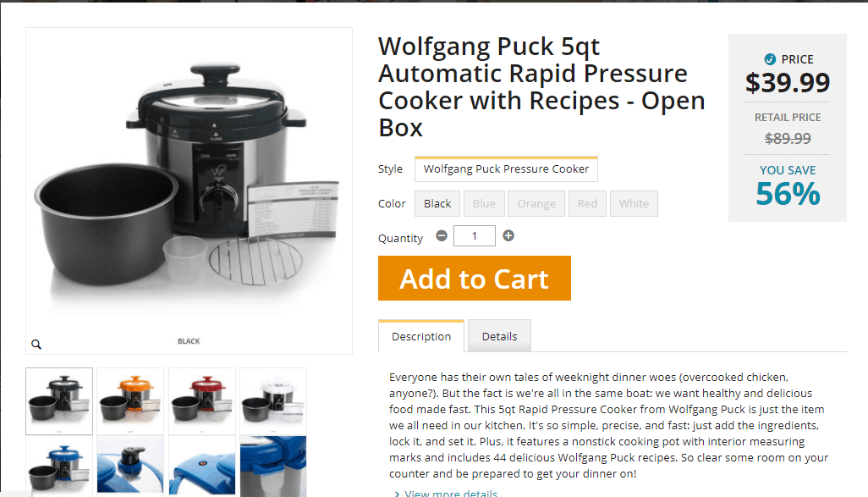
Task: Click the magnifier zoom icon on product image
Action: tap(36, 344)
